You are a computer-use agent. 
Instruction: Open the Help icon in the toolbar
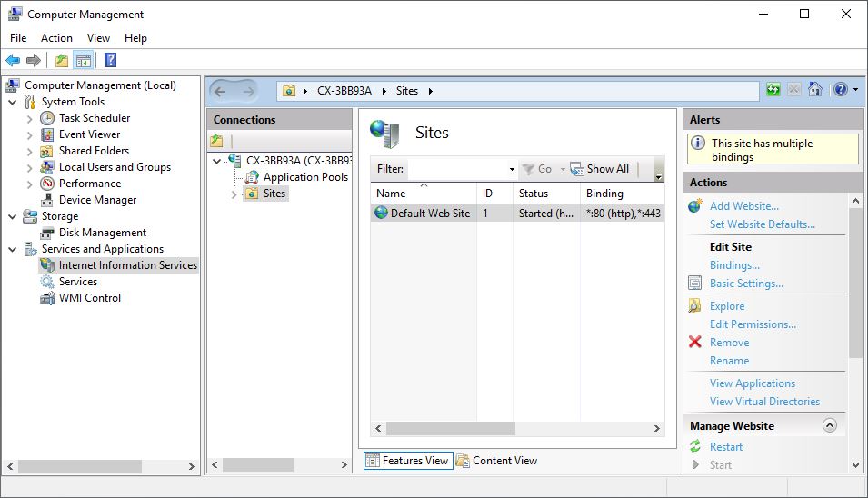tap(110, 60)
